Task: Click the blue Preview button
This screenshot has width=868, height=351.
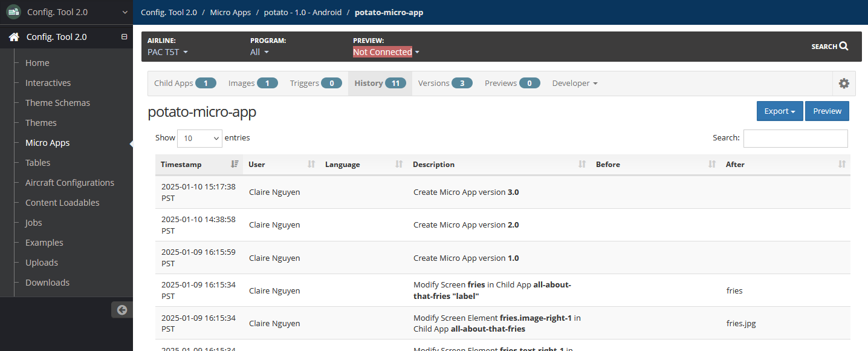Action: point(827,111)
